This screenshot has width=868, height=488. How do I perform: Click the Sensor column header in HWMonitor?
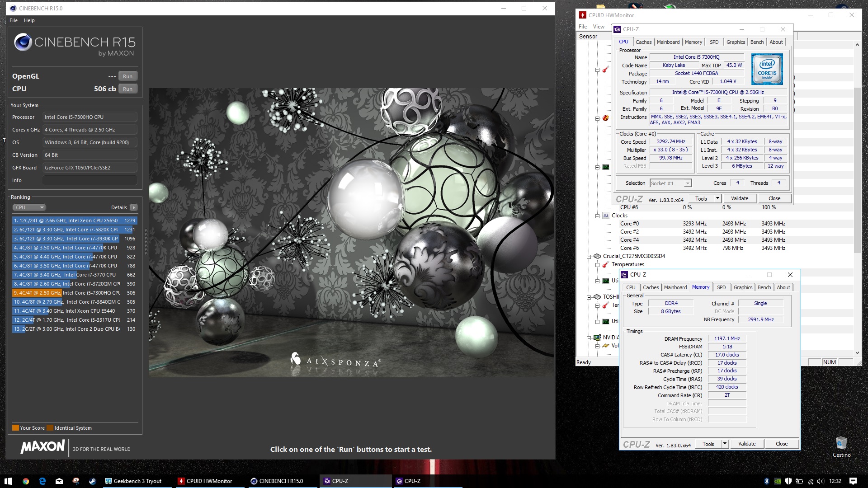point(594,37)
